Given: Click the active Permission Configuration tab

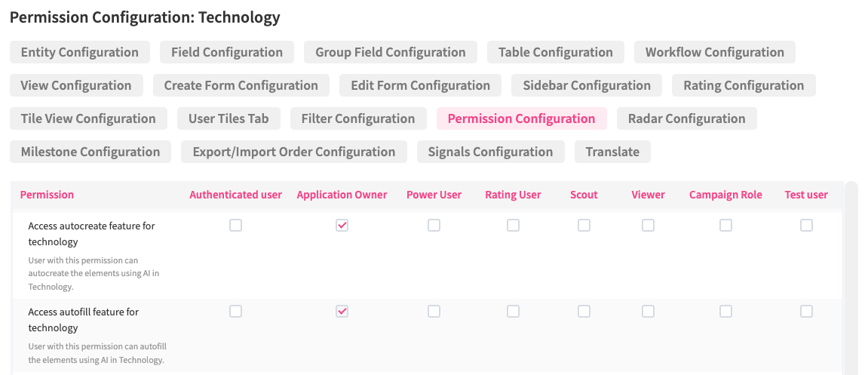Looking at the screenshot, I should tap(521, 118).
